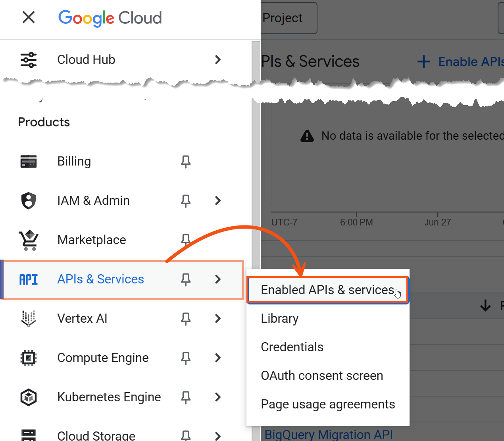Select APIs & Services in product list
This screenshot has height=441, width=504.
point(100,279)
